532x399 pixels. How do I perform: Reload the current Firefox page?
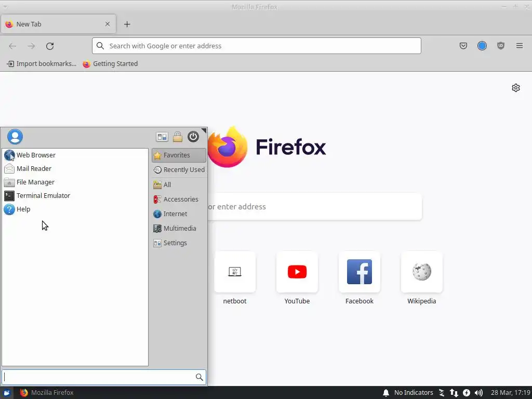point(50,46)
